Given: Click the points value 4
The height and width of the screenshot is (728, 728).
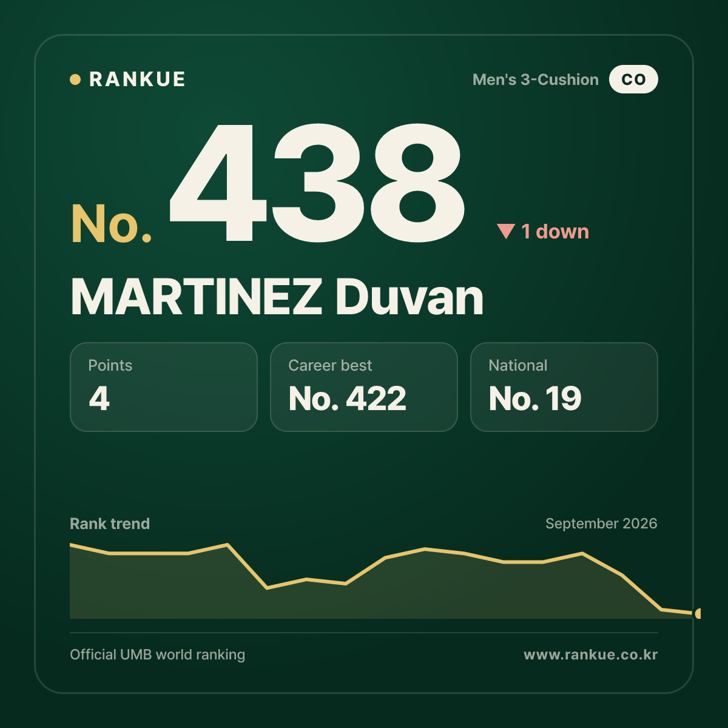Looking at the screenshot, I should pyautogui.click(x=99, y=399).
